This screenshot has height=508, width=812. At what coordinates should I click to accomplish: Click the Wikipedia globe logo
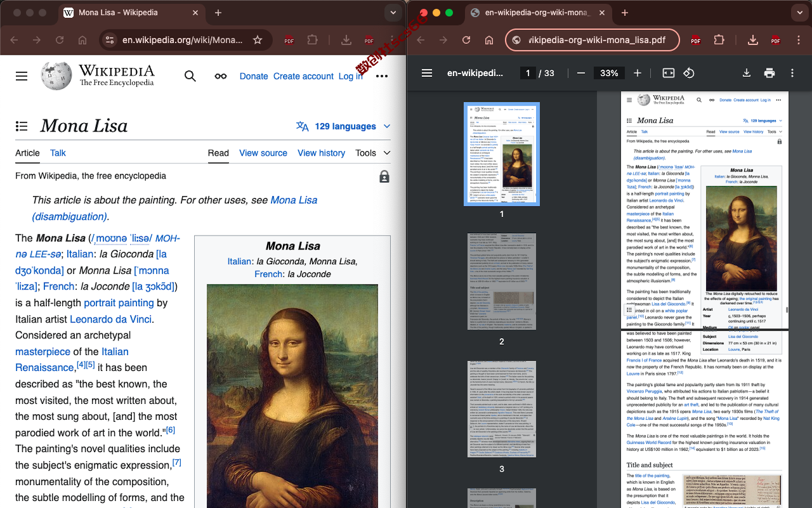point(56,76)
